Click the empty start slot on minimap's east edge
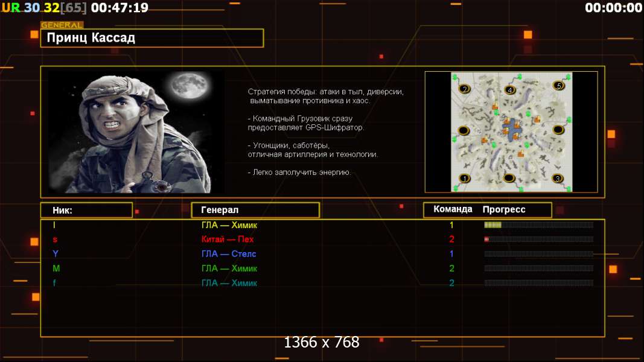This screenshot has width=644, height=362. click(x=558, y=130)
